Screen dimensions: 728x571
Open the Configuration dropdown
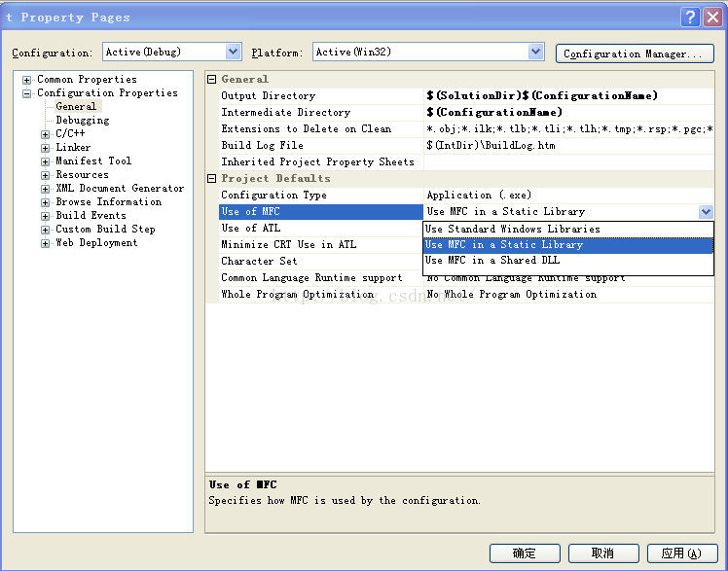tap(233, 52)
